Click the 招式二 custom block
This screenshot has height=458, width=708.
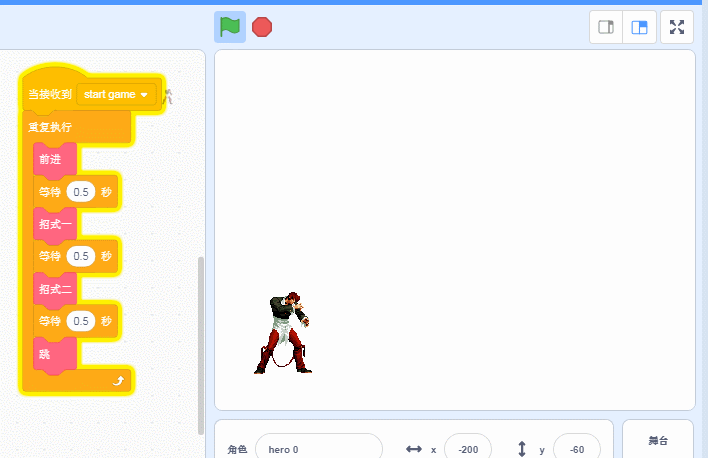point(55,289)
